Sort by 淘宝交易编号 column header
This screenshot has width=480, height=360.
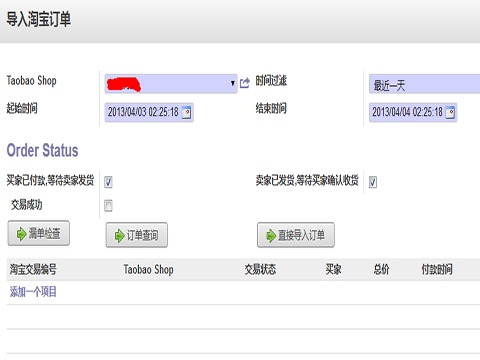click(33, 269)
